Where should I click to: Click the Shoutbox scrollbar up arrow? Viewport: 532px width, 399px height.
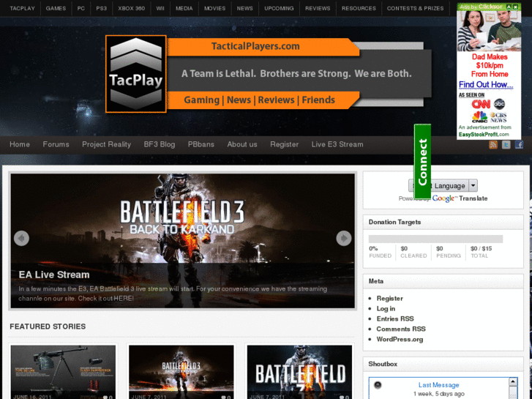click(513, 382)
